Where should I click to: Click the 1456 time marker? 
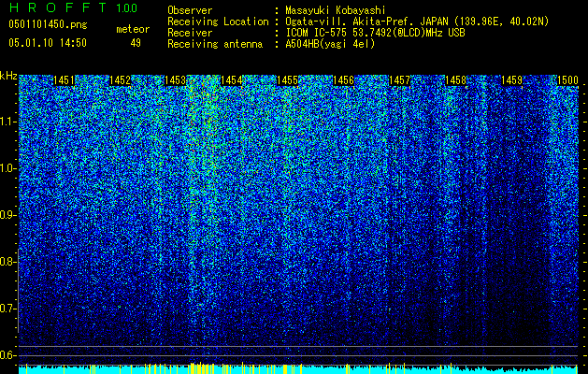pos(343,80)
